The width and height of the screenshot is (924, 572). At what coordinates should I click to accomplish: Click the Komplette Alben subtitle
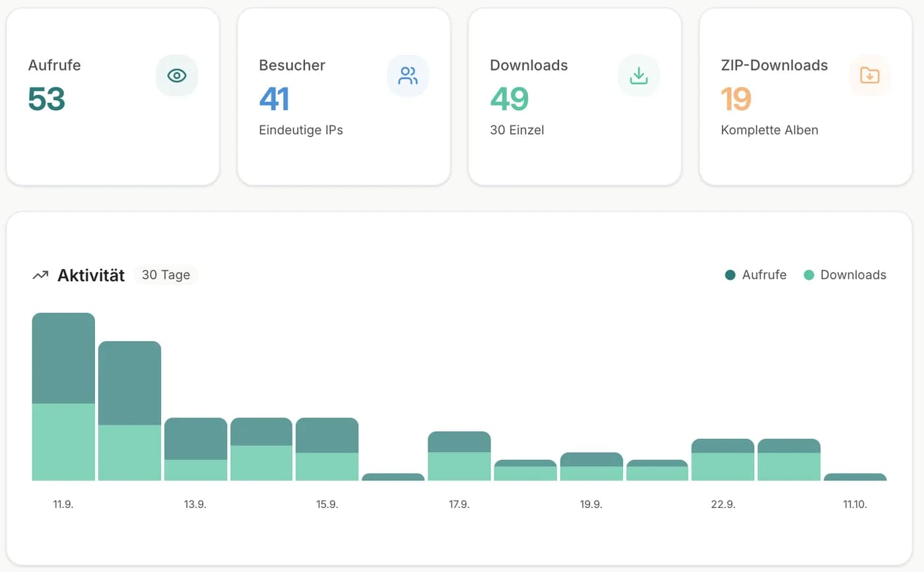pos(770,130)
